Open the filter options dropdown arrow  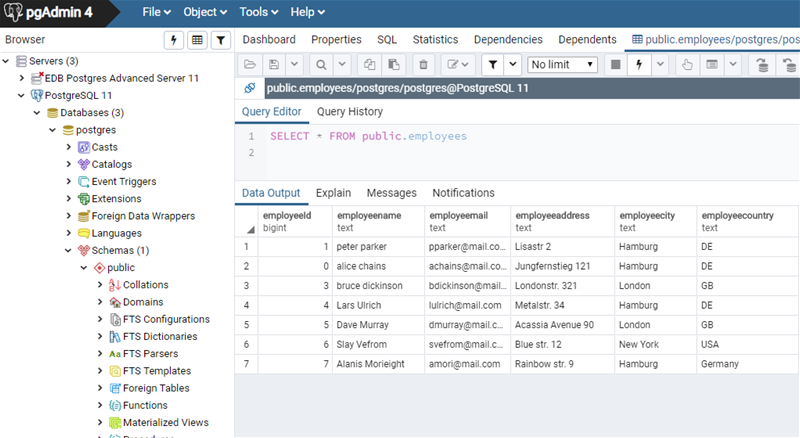click(513, 65)
